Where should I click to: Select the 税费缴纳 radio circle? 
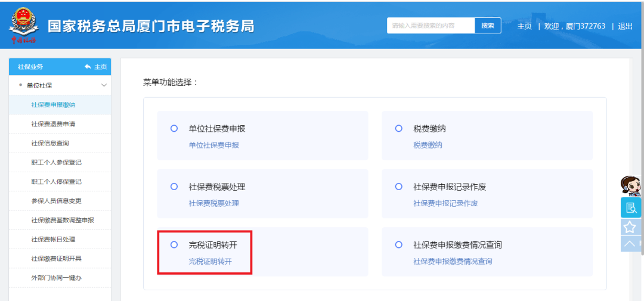pyautogui.click(x=398, y=129)
